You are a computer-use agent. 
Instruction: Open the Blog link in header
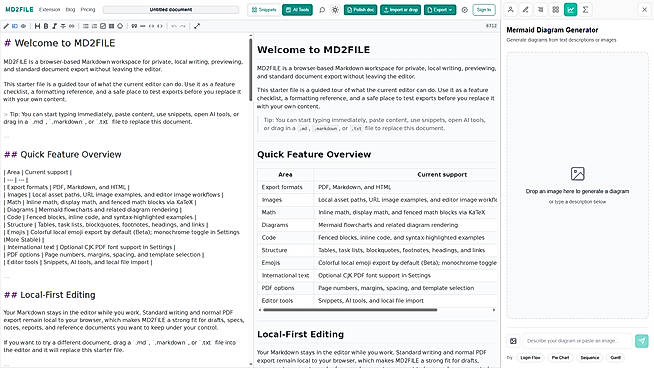tap(70, 10)
